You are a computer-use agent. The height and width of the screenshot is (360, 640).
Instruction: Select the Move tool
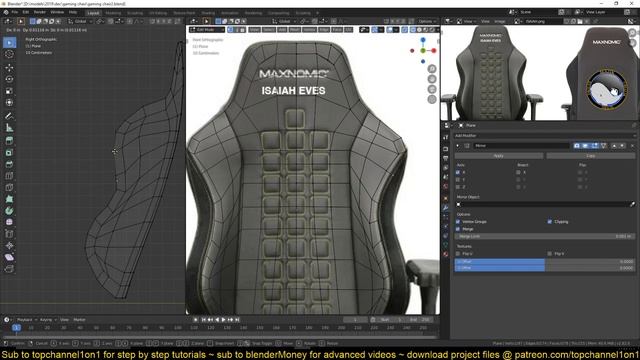9,68
